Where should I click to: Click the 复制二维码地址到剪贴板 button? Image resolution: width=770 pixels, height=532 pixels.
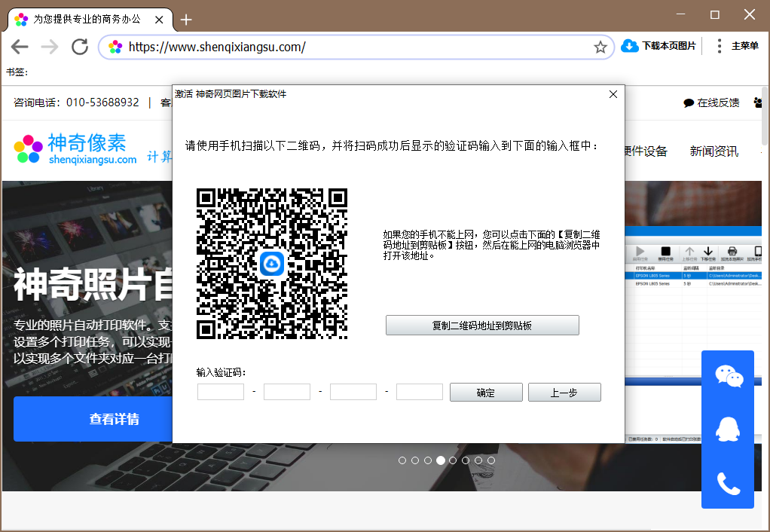pos(482,326)
